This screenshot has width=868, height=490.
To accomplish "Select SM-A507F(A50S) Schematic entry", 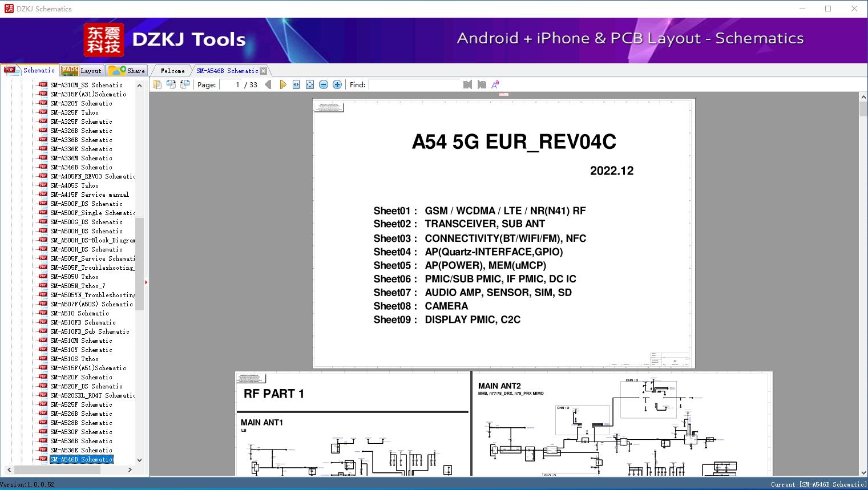I will tap(91, 304).
